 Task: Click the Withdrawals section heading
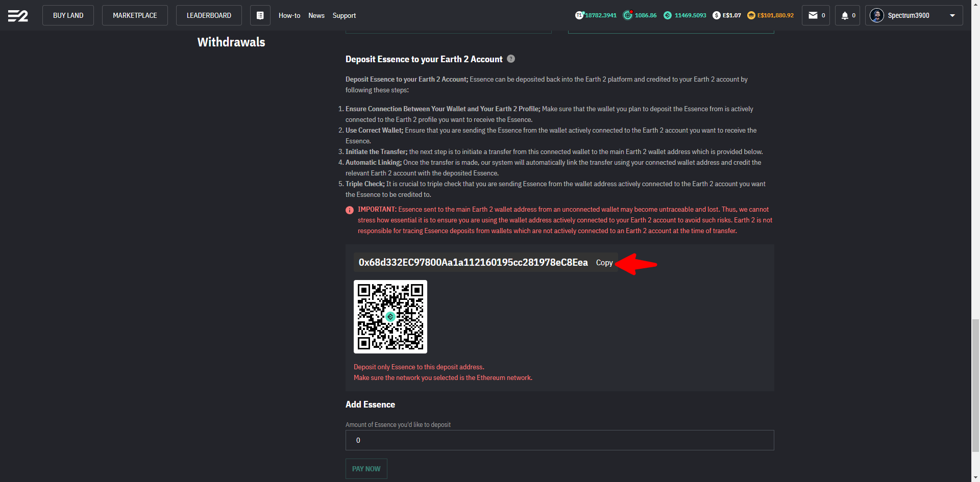(231, 42)
